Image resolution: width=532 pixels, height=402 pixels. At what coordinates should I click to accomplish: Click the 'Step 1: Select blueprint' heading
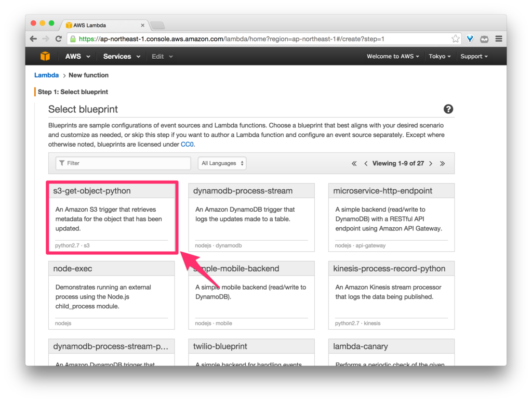pos(73,92)
